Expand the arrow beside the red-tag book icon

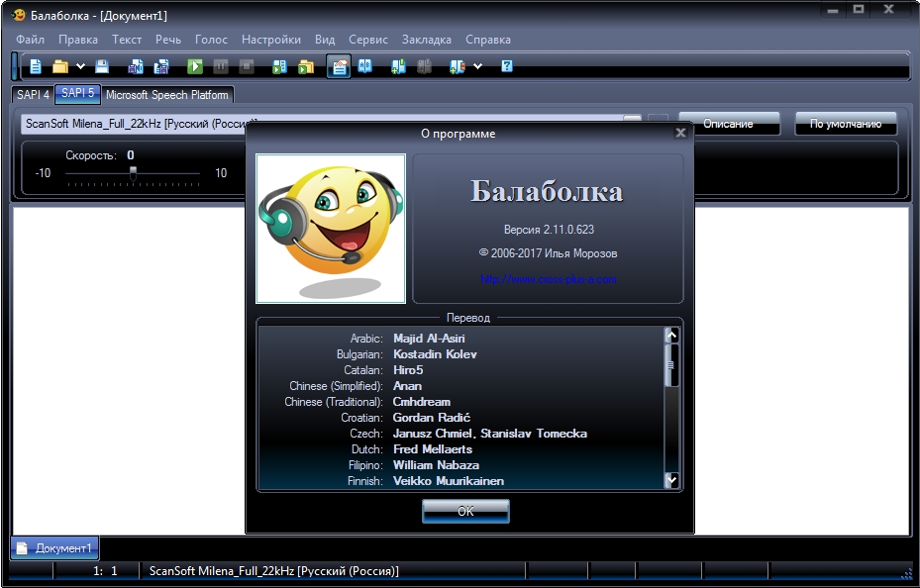tap(477, 66)
